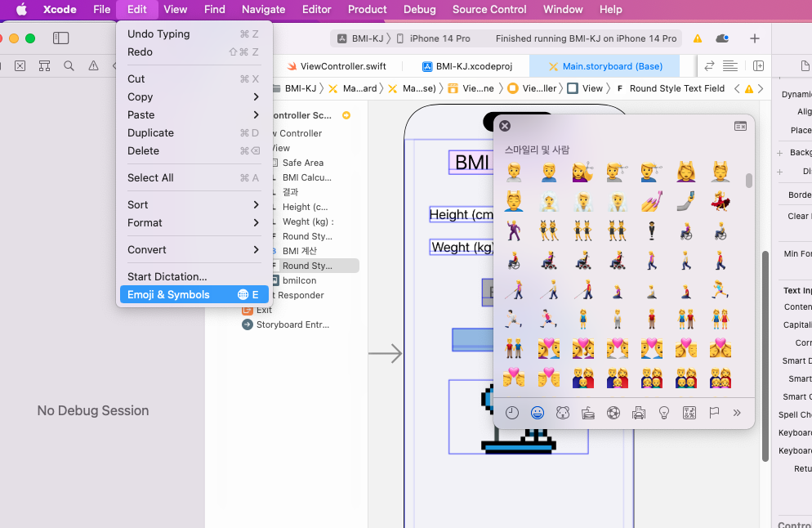The width and height of the screenshot is (812, 528).
Task: Select Animals & Nature bear category icon
Action: [x=562, y=413]
